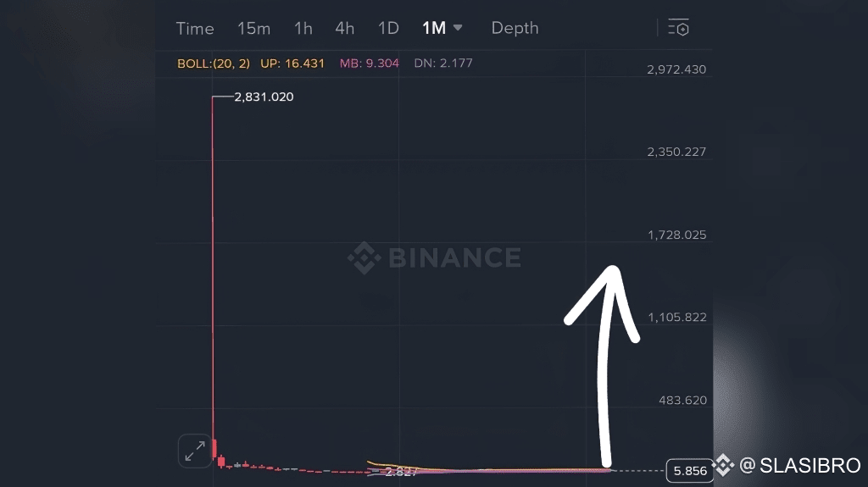
Task: Click the UP: 16.431 band value
Action: [292, 63]
